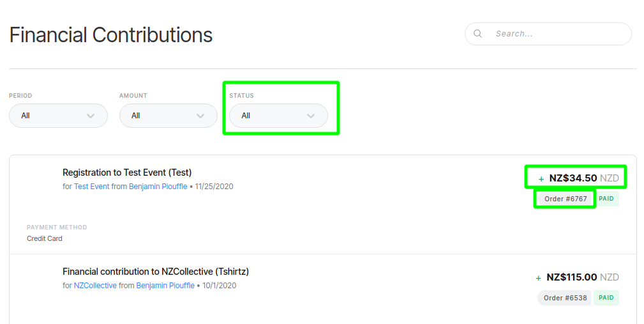Click green plus icon before NZ$115.00
This screenshot has height=324, width=644.
point(539,279)
